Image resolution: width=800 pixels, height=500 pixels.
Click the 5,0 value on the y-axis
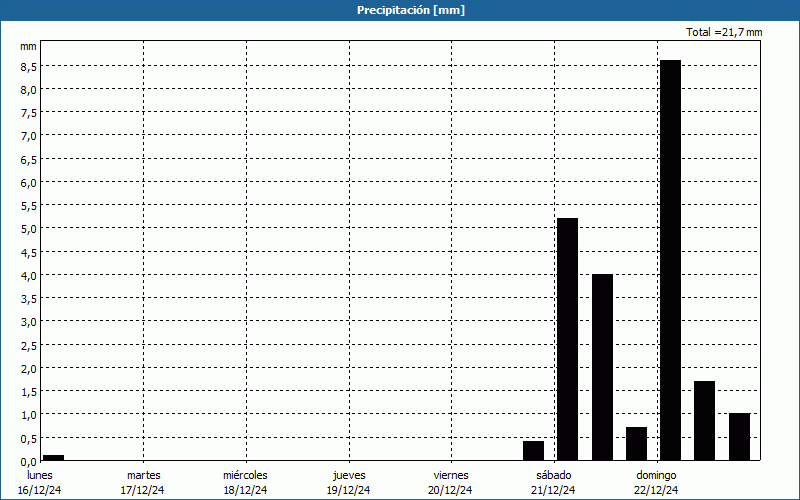point(29,229)
